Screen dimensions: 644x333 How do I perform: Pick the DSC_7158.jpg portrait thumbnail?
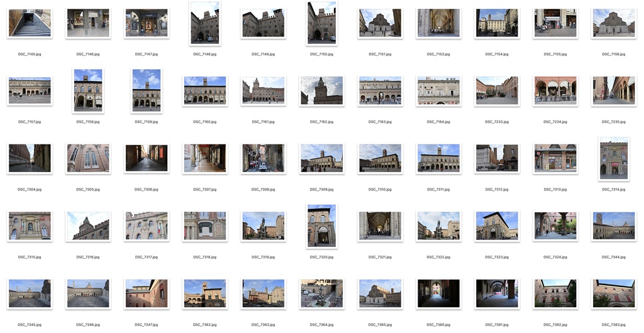(88, 90)
